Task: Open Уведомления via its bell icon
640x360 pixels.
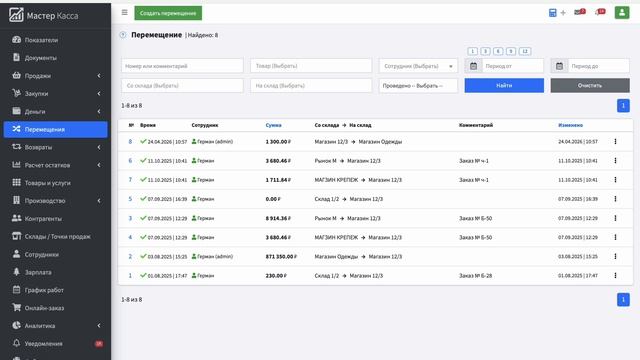Action: tap(16, 343)
